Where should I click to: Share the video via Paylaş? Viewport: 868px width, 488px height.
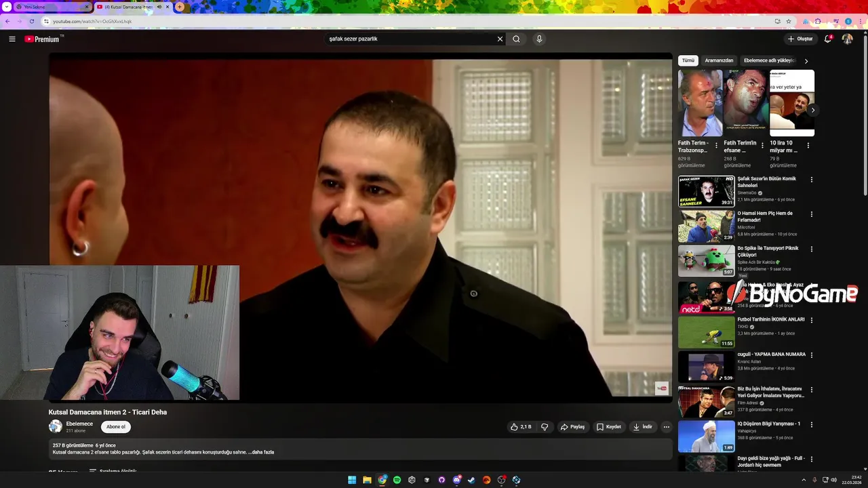click(x=572, y=427)
